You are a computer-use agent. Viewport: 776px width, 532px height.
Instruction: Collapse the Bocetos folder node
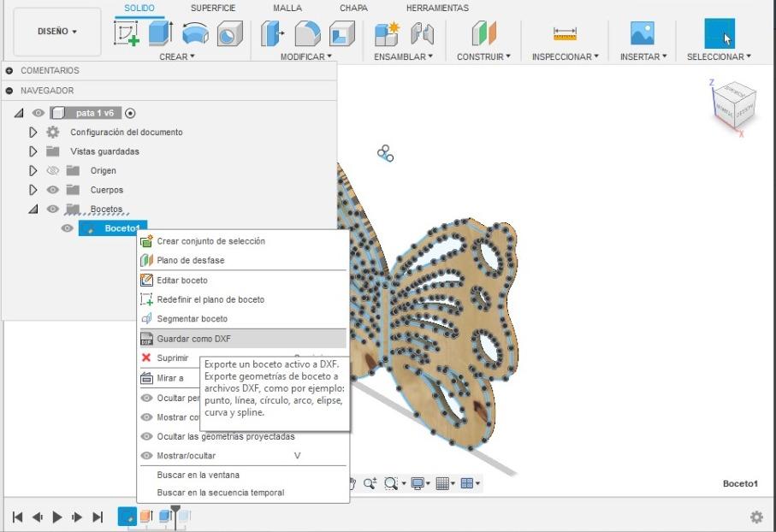tap(33, 210)
